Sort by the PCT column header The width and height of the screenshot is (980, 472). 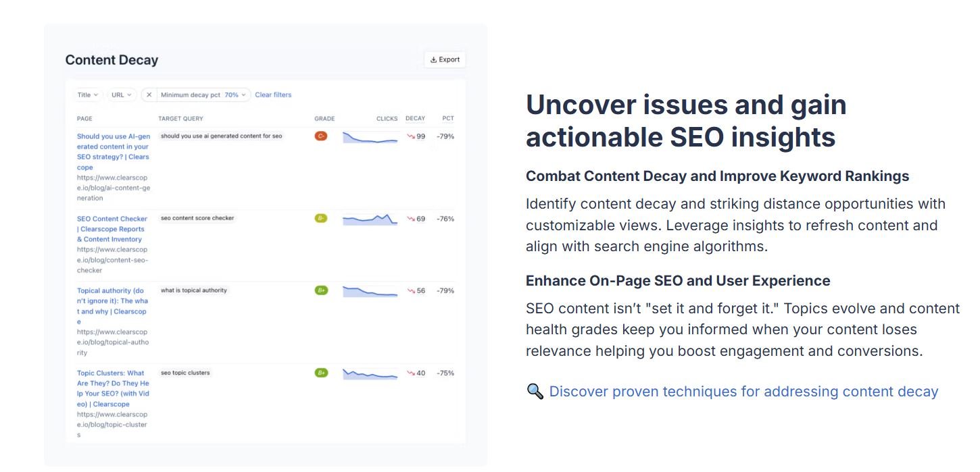tap(448, 119)
